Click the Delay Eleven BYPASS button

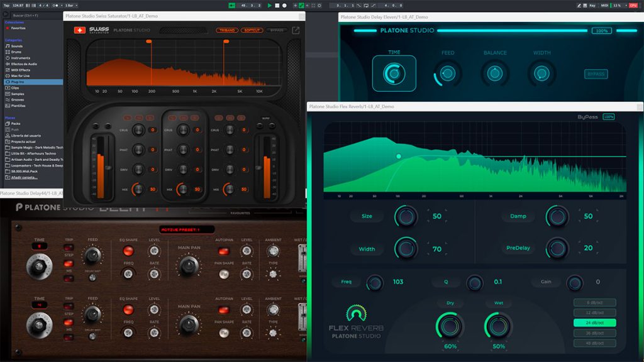pos(596,74)
